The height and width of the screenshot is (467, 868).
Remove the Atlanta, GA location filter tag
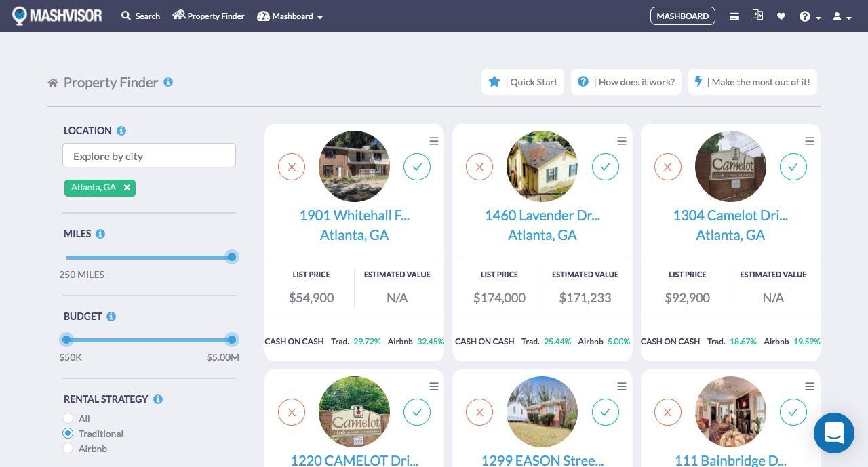click(127, 188)
